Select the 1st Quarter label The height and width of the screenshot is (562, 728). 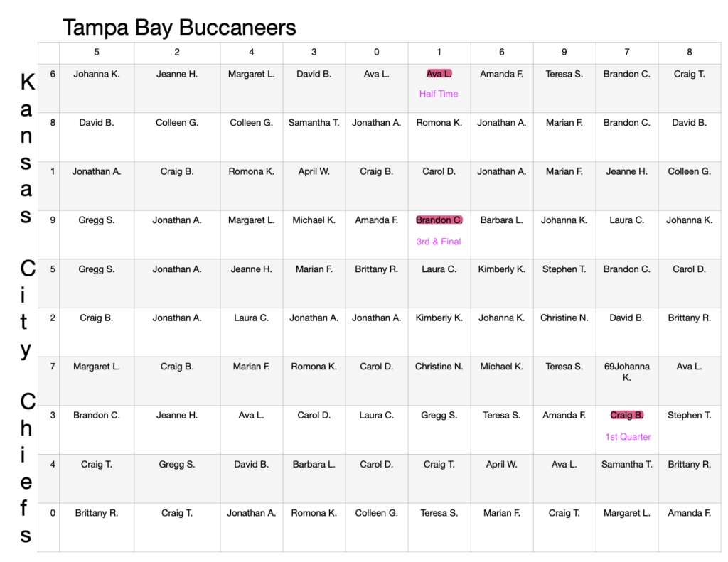point(628,437)
